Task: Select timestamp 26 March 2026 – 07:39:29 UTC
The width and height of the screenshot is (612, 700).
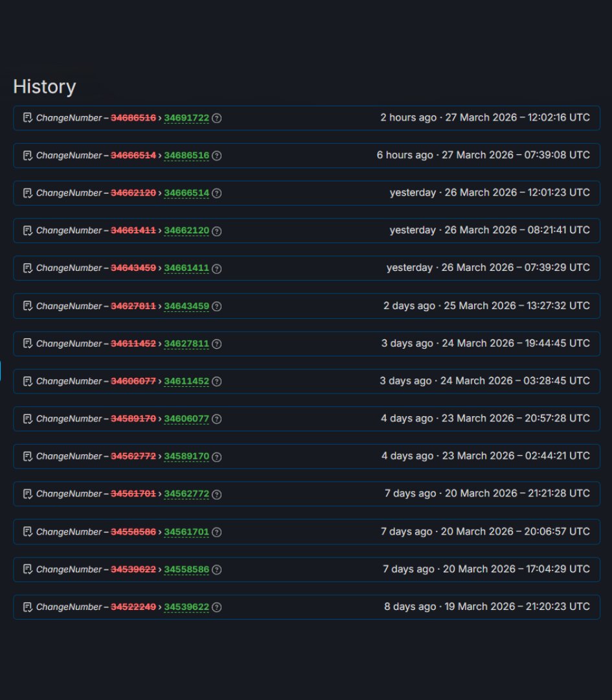Action: pyautogui.click(x=516, y=268)
